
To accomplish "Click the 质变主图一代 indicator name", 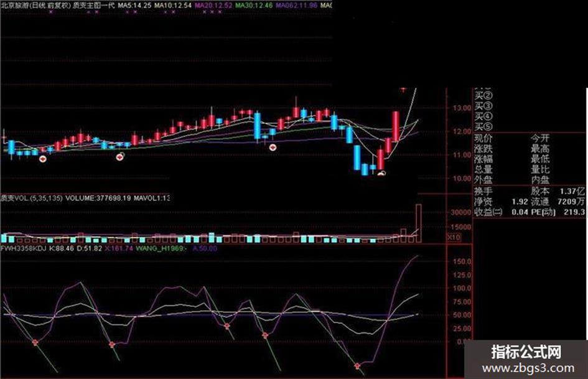I will click(94, 6).
